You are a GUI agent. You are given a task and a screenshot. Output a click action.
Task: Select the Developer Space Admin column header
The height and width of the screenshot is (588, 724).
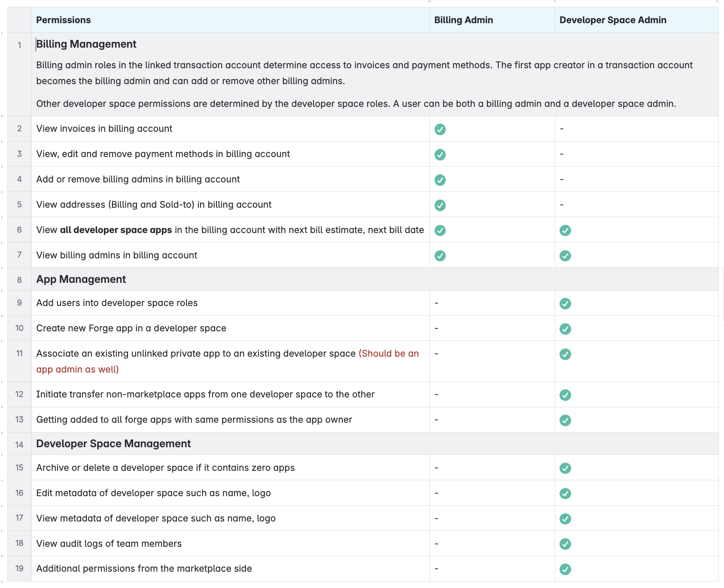(x=613, y=20)
